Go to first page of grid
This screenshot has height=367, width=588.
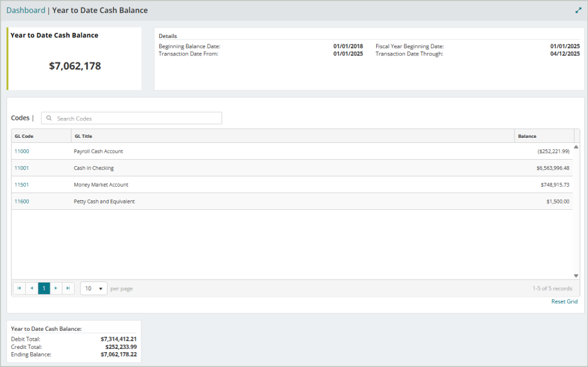pos(19,288)
